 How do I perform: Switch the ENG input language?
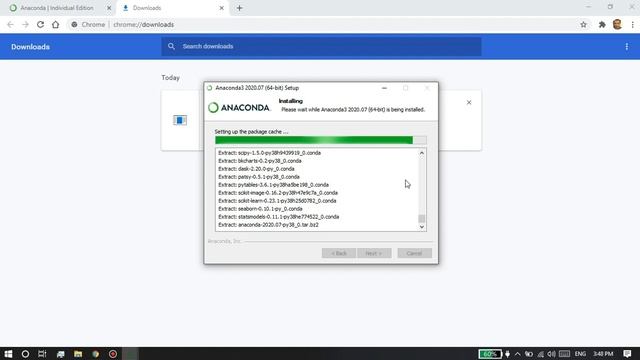coord(580,354)
